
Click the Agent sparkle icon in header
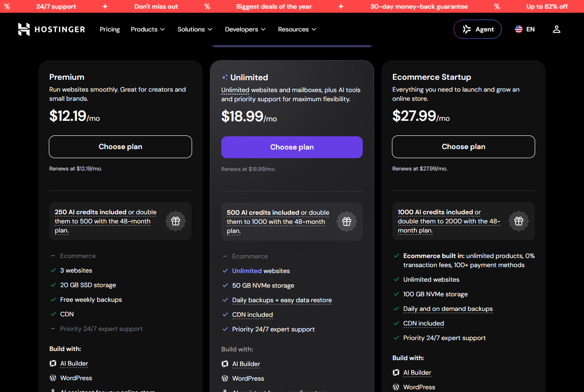(467, 29)
